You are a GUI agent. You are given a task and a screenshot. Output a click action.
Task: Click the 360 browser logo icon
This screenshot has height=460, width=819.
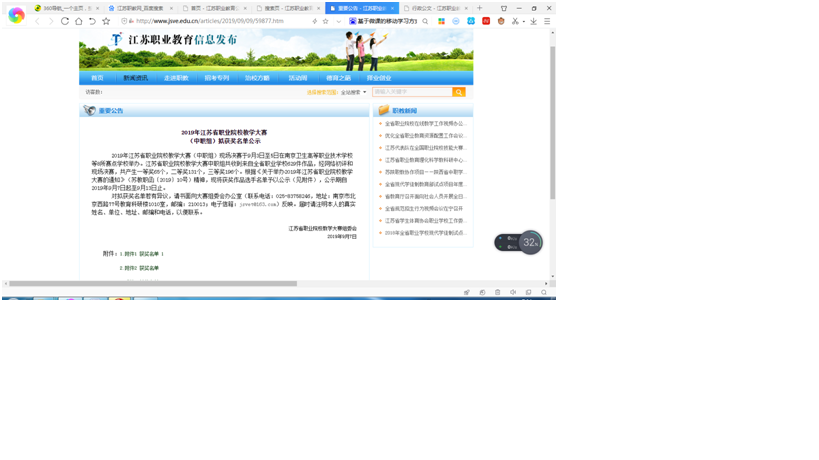[16, 15]
